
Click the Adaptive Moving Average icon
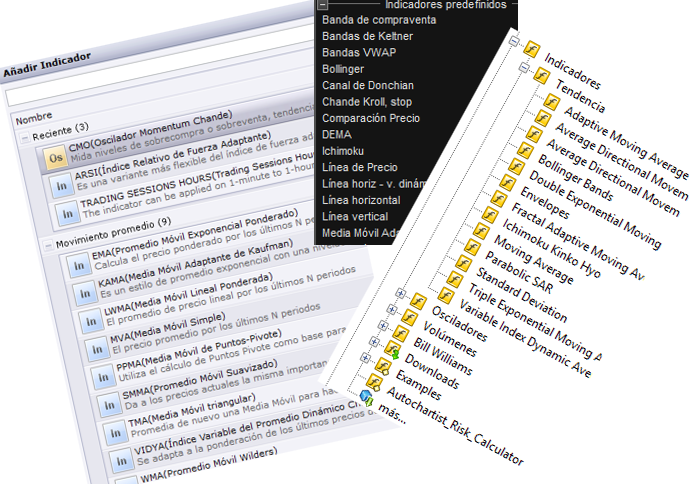(x=551, y=100)
